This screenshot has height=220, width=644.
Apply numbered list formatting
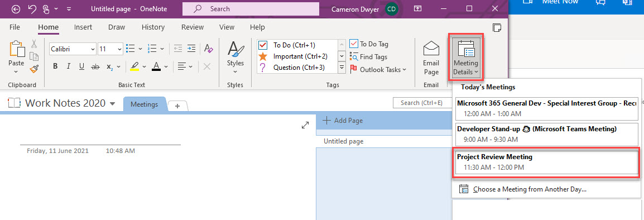tap(152, 49)
